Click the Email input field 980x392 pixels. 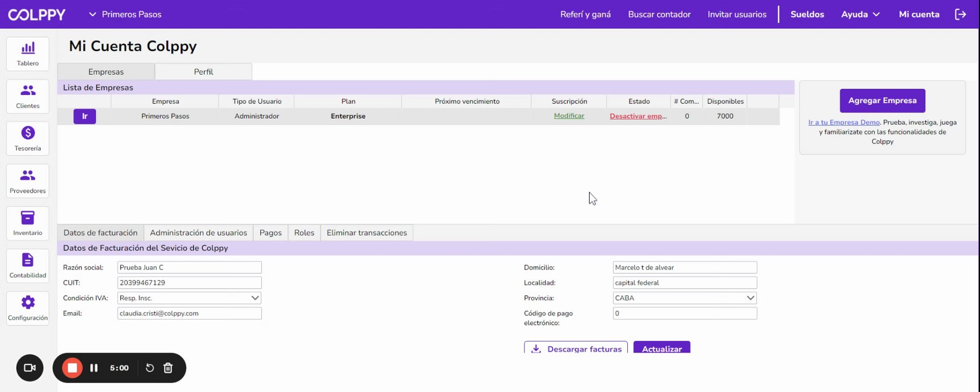point(189,313)
